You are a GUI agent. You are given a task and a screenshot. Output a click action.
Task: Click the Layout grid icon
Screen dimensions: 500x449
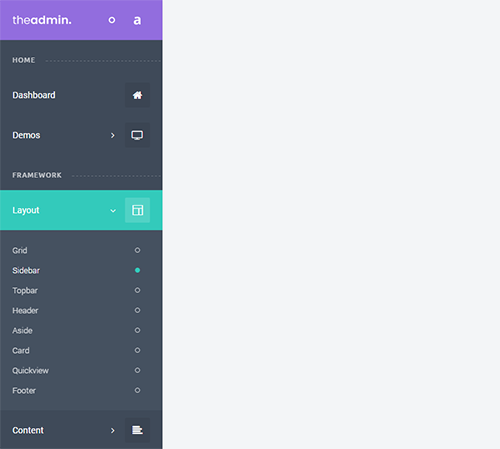[x=137, y=210]
